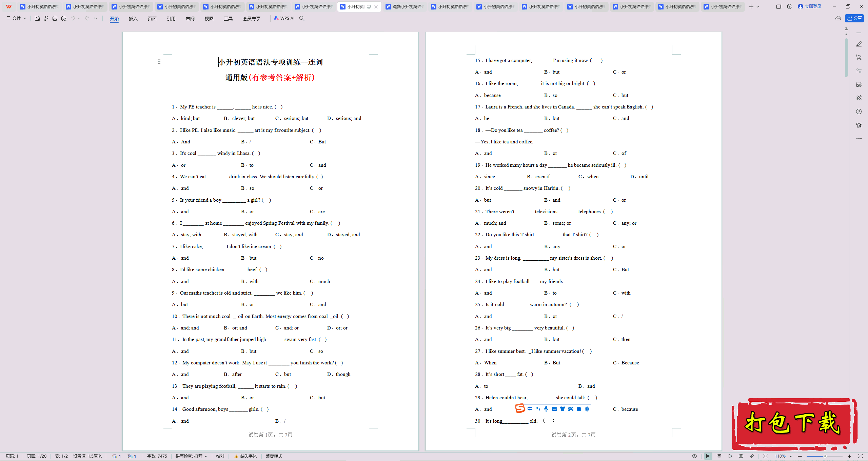Click the 分享 share button
Image resolution: width=868 pixels, height=461 pixels.
854,18
